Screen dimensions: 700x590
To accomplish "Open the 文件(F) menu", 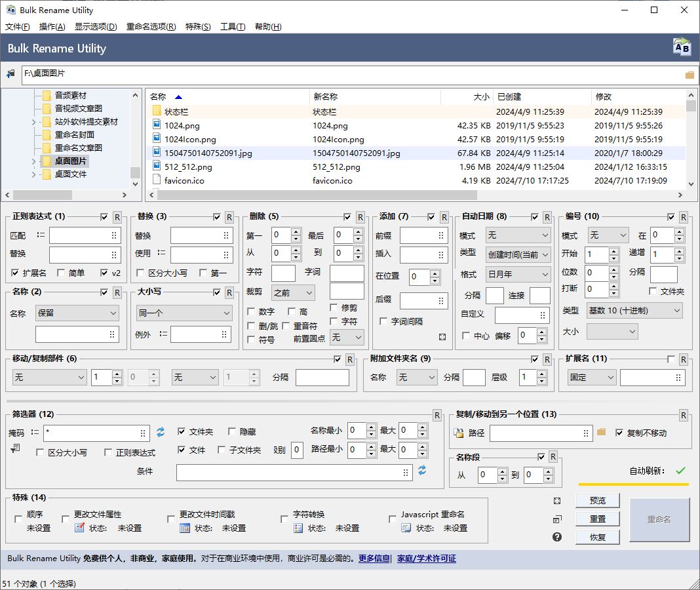I will 16,26.
